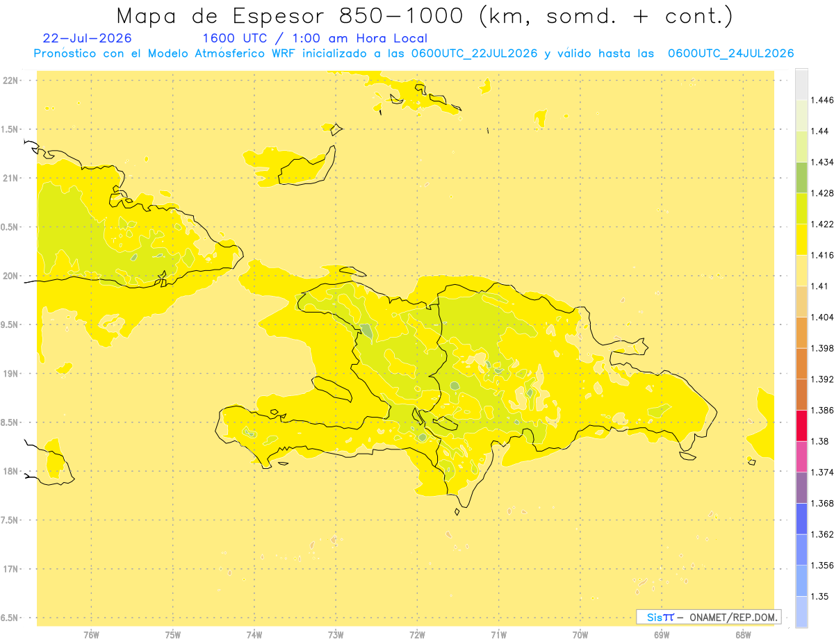Pick the dark blue legend segment above 1.362
Viewport: 834px width, 644px height.
click(801, 518)
